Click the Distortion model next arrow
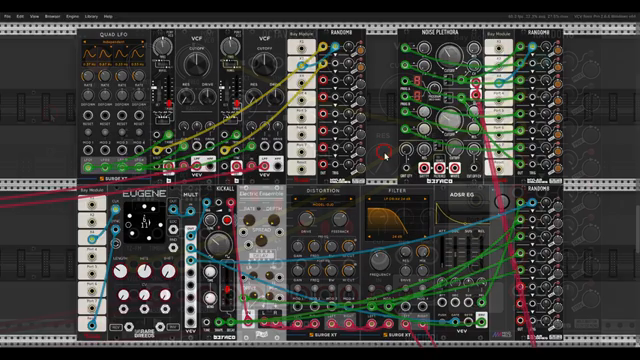640x360 pixels. 351,199
